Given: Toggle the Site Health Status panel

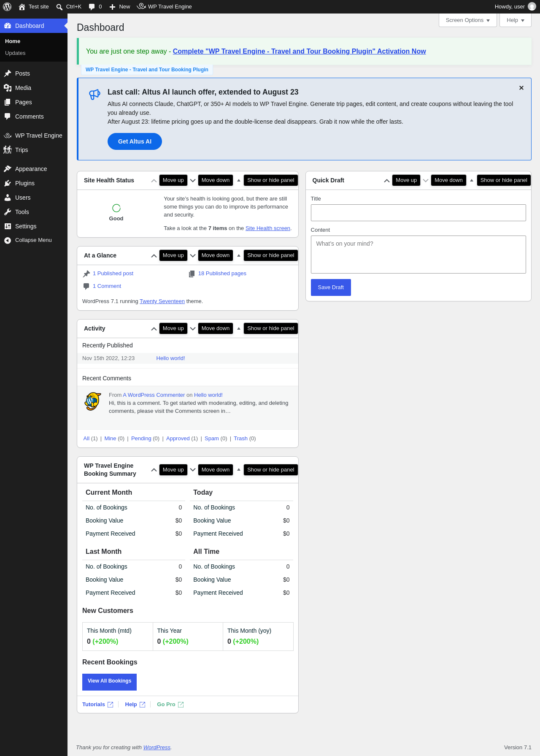Looking at the screenshot, I should pyautogui.click(x=239, y=180).
